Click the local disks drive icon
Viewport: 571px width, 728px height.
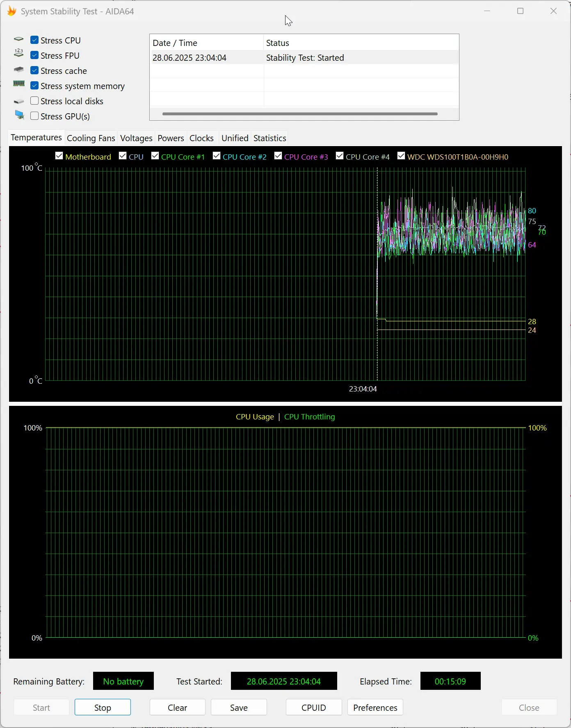coord(19,101)
